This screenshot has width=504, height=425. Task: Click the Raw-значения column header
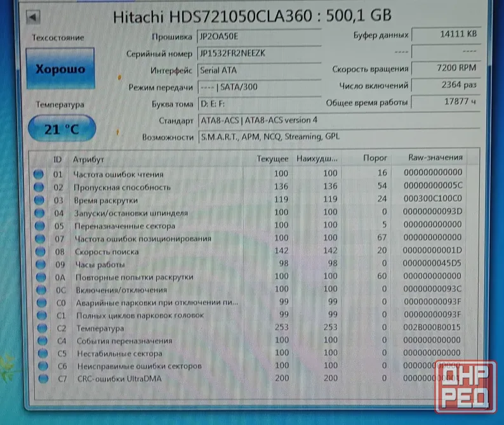(x=435, y=157)
